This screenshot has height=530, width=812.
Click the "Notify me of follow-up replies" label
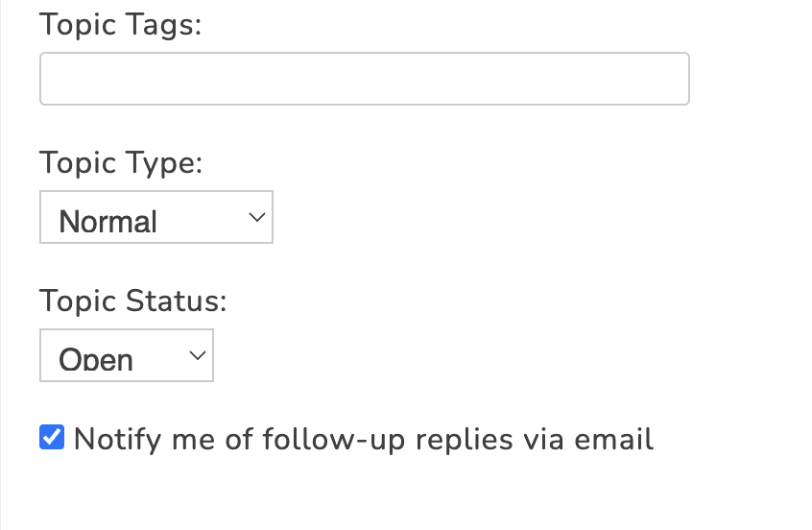click(363, 440)
